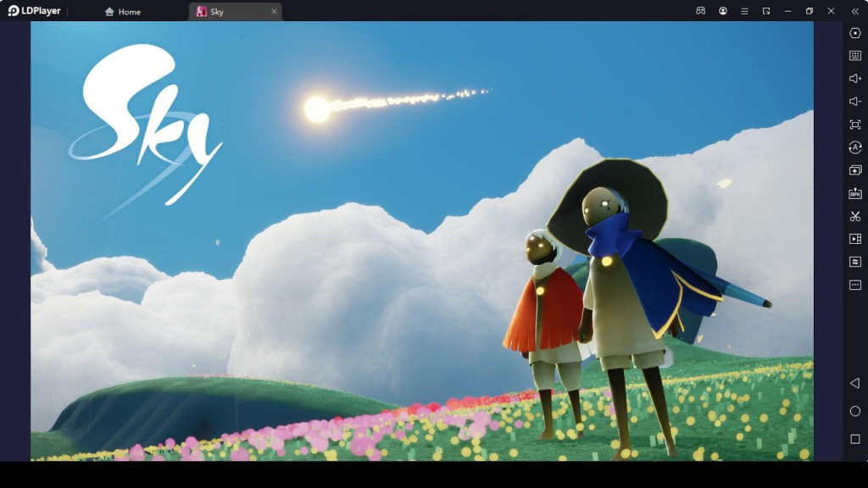Select the Sky tab
Screen dimensions: 868x488
click(225, 12)
